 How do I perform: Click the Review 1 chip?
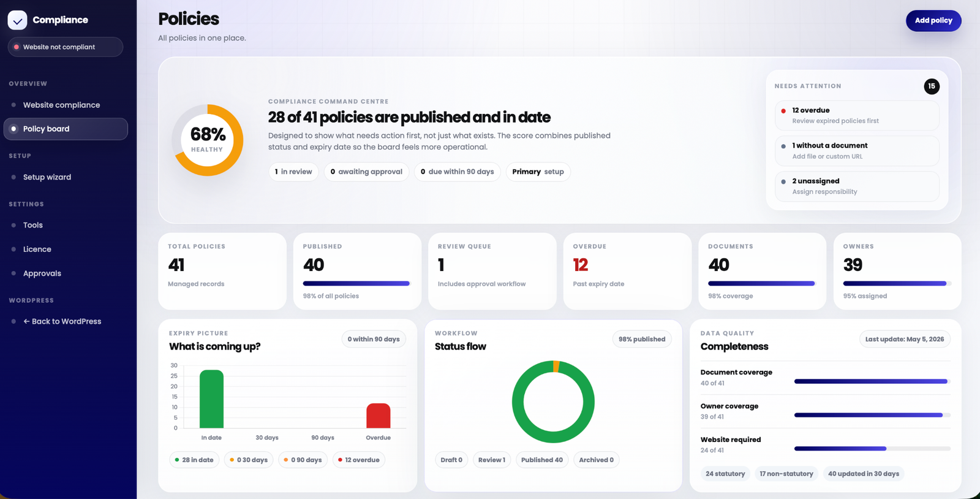pyautogui.click(x=492, y=460)
